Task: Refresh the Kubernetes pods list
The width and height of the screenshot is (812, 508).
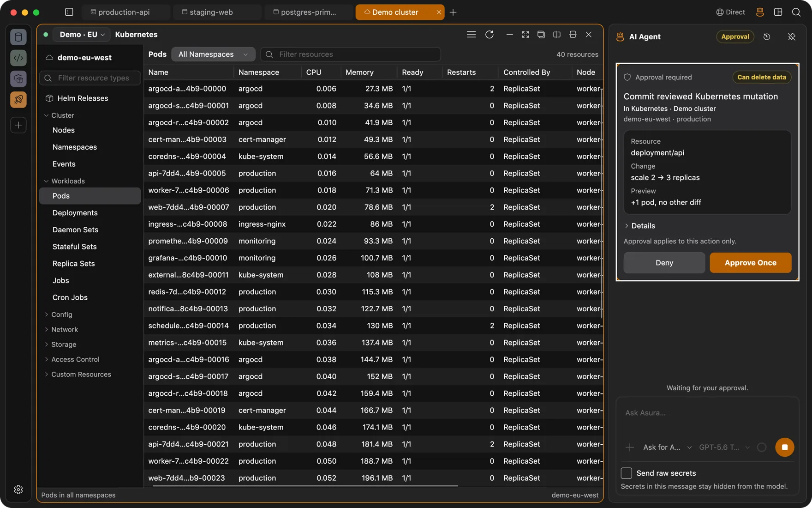Action: coord(490,35)
